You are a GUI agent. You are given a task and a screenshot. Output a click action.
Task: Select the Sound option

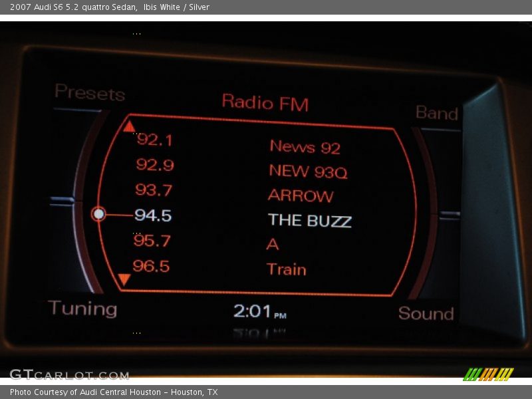426,313
